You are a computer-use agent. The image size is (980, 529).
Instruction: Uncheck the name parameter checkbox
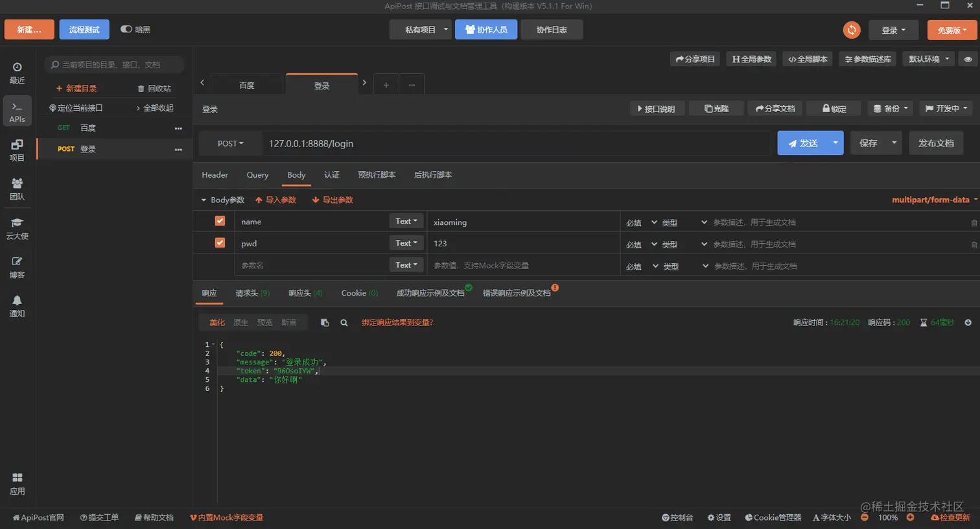coord(220,221)
